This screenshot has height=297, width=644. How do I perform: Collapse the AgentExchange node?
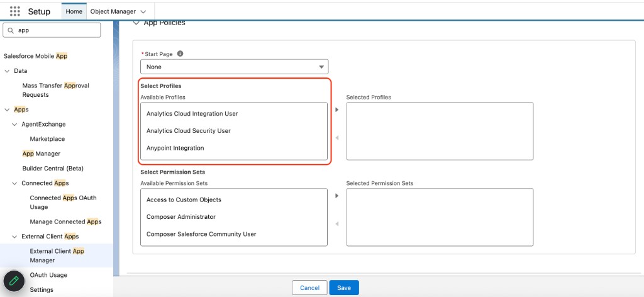click(x=14, y=125)
